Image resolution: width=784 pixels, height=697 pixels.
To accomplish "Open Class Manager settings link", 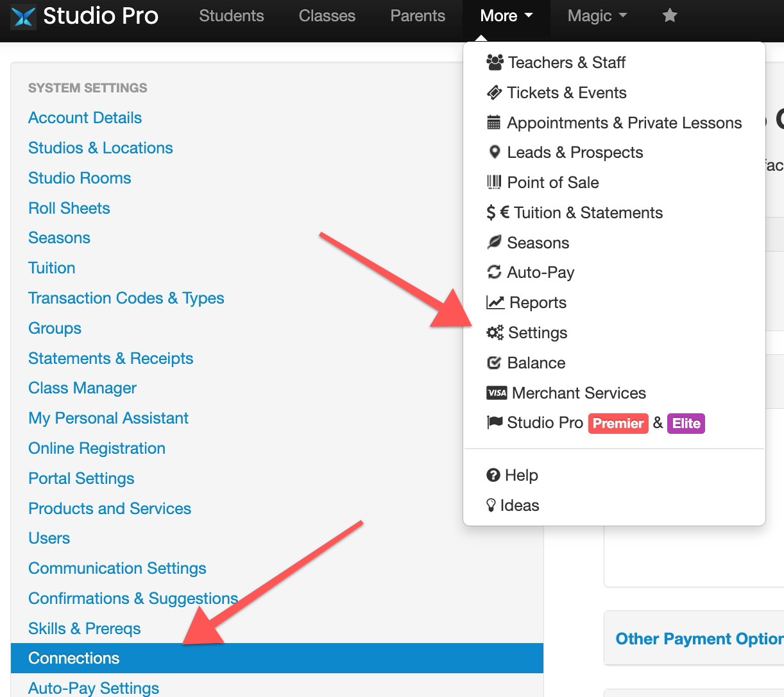I will (82, 388).
